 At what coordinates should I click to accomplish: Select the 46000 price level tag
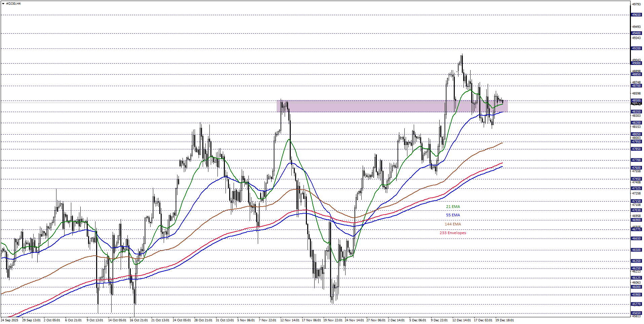tap(636, 287)
